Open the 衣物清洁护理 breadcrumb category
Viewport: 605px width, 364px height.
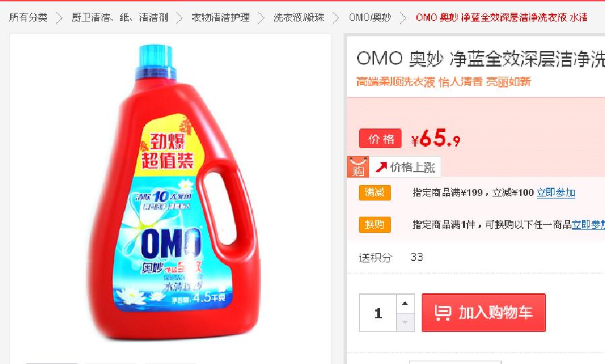[x=220, y=17]
